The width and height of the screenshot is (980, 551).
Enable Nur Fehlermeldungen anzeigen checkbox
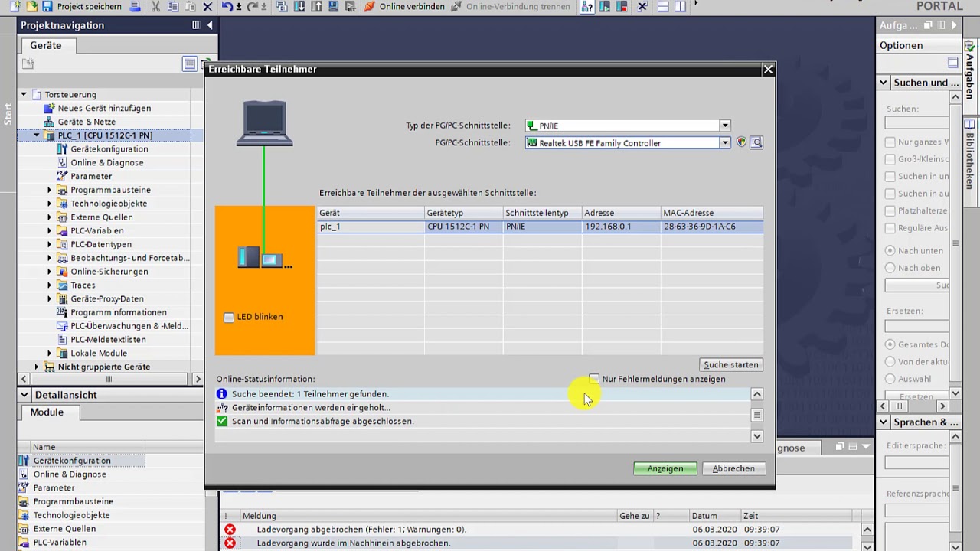tap(594, 379)
